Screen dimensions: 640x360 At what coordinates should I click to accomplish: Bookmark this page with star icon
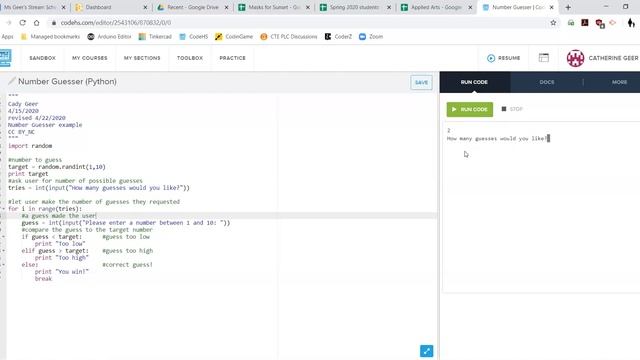pyautogui.click(x=553, y=23)
